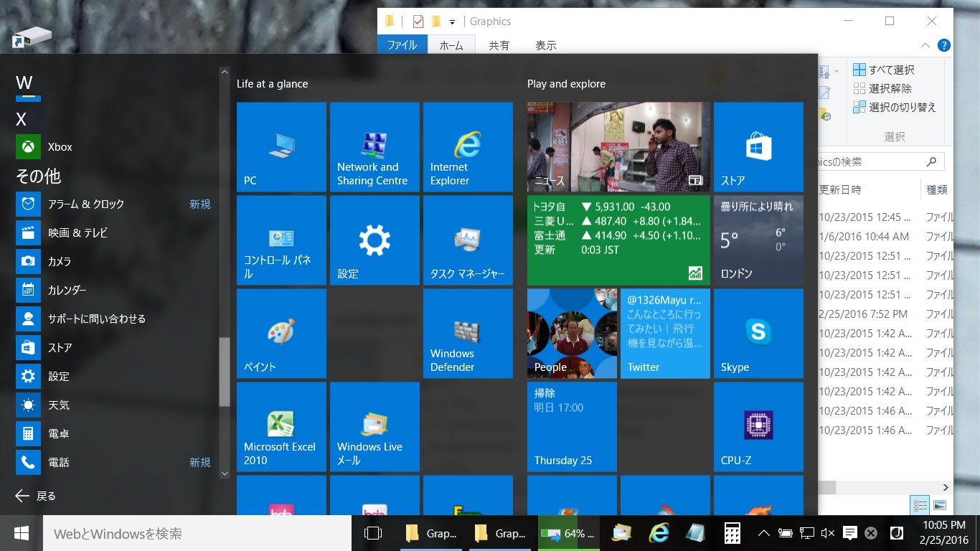Switch to the 共有 ribbon tab
Viewport: 980px width, 551px height.
[x=499, y=45]
